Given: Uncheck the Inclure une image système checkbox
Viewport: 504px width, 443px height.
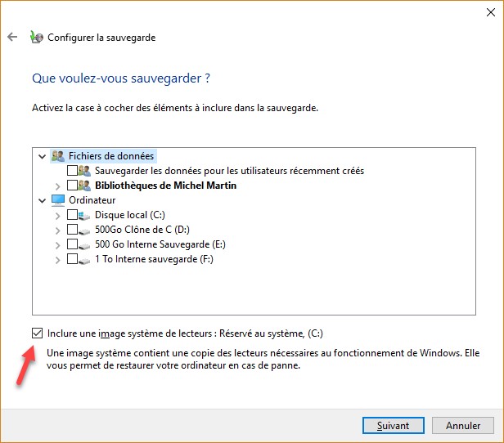Looking at the screenshot, I should pos(37,333).
